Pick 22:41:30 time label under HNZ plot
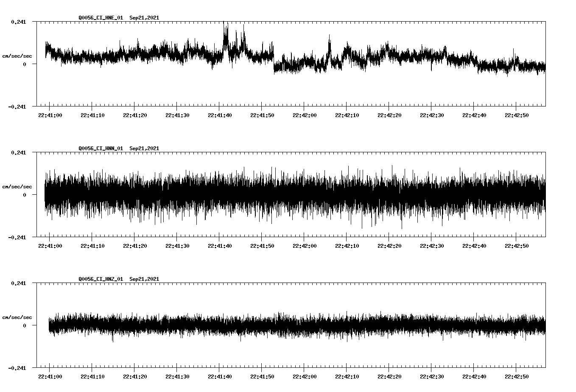576x392 pixels. pos(177,376)
